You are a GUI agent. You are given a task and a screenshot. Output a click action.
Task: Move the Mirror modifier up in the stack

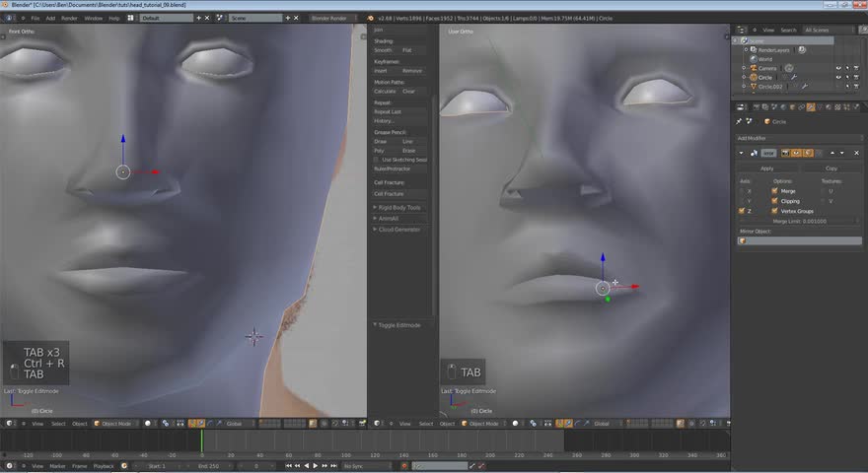click(x=832, y=153)
